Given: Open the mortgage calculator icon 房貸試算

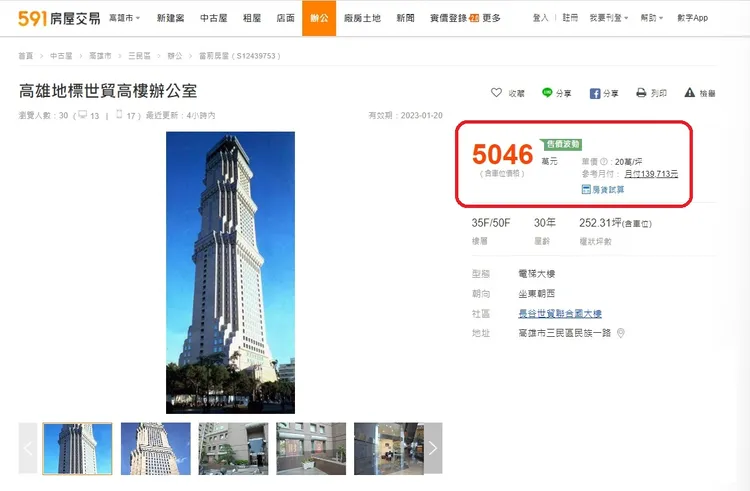Looking at the screenshot, I should point(586,189).
